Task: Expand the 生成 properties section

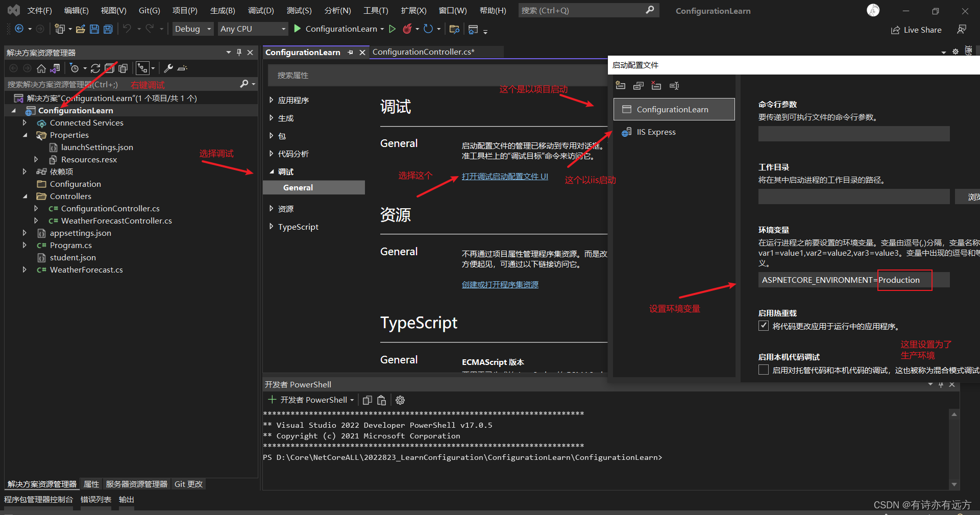Action: tap(272, 118)
